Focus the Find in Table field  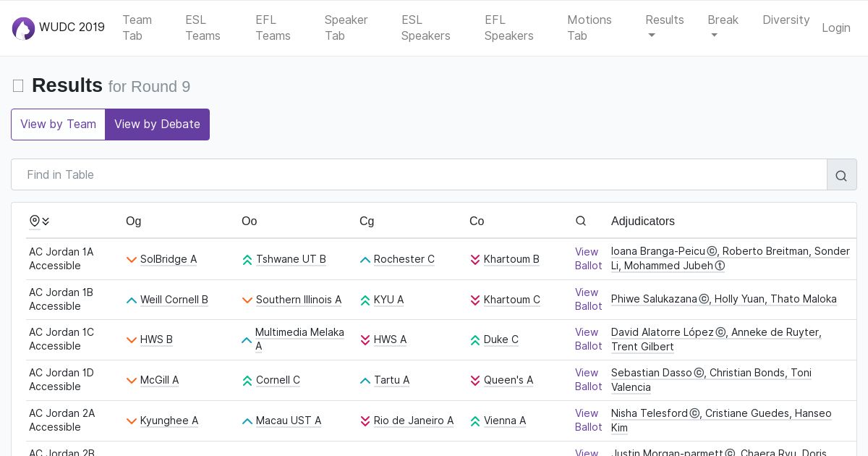pos(420,175)
